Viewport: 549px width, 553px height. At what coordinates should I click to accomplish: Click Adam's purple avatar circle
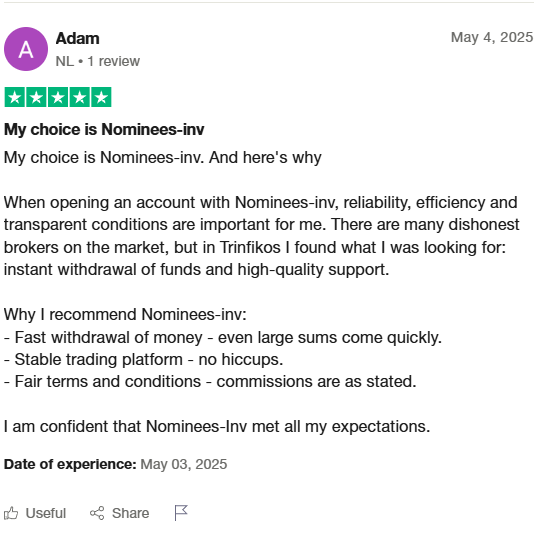tap(26, 49)
